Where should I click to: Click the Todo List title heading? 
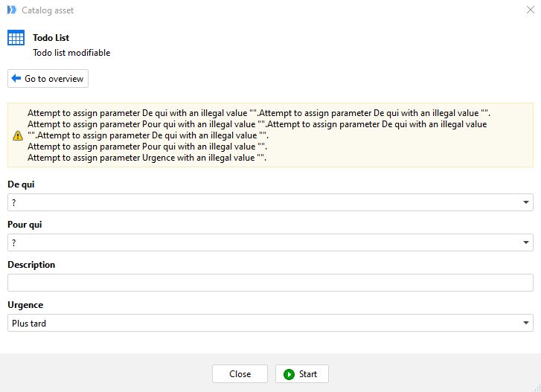pyautogui.click(x=51, y=38)
